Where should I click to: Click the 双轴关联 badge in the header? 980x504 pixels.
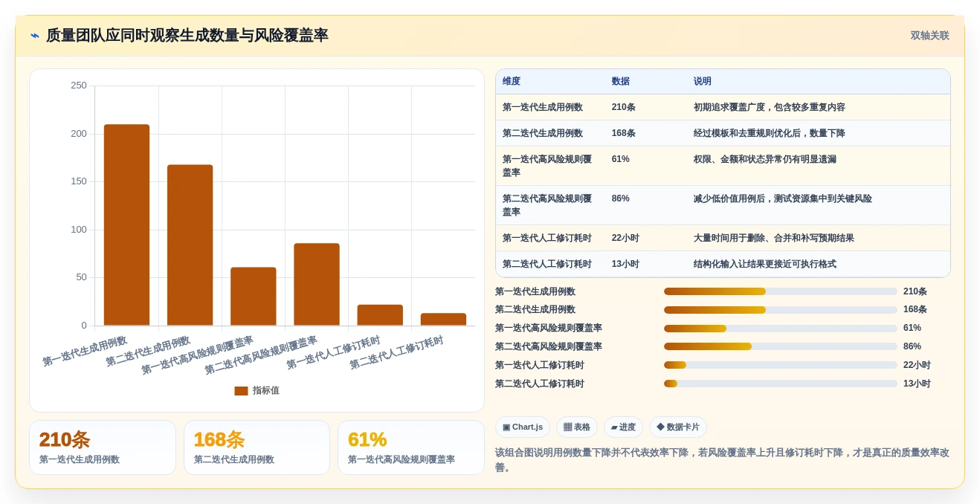929,36
